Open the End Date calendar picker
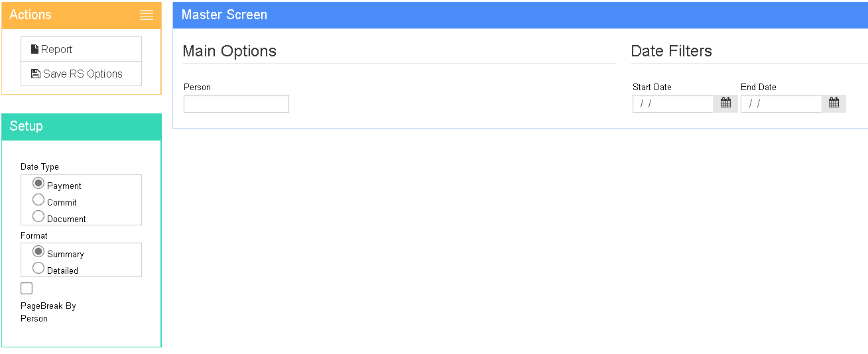 click(834, 103)
